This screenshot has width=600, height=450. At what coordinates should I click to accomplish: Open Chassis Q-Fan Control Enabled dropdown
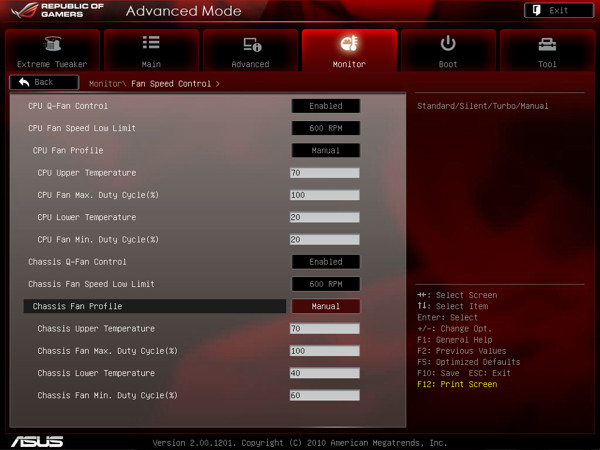pyautogui.click(x=326, y=262)
